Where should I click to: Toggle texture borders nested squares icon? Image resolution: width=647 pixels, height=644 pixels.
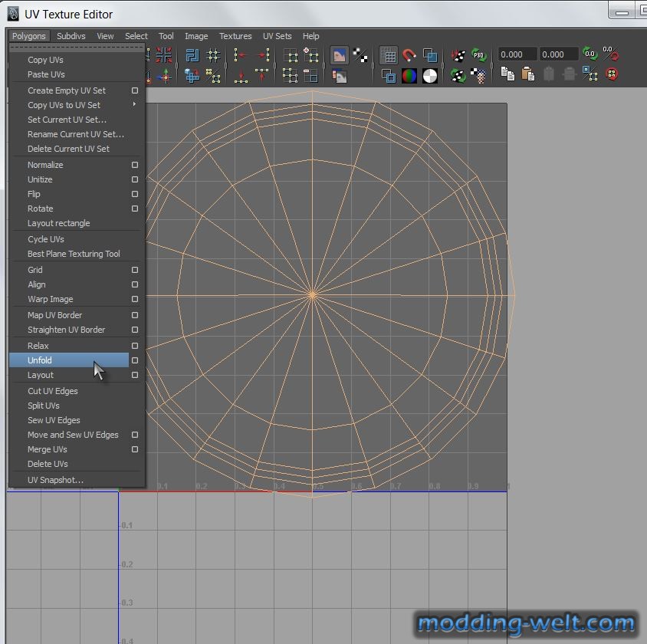tap(389, 76)
